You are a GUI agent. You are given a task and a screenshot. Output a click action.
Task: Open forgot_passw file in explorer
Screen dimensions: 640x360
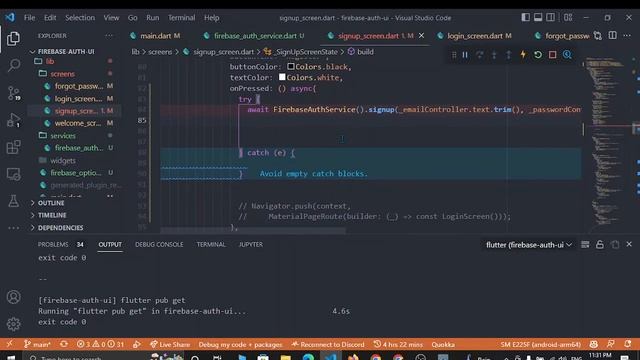point(79,86)
